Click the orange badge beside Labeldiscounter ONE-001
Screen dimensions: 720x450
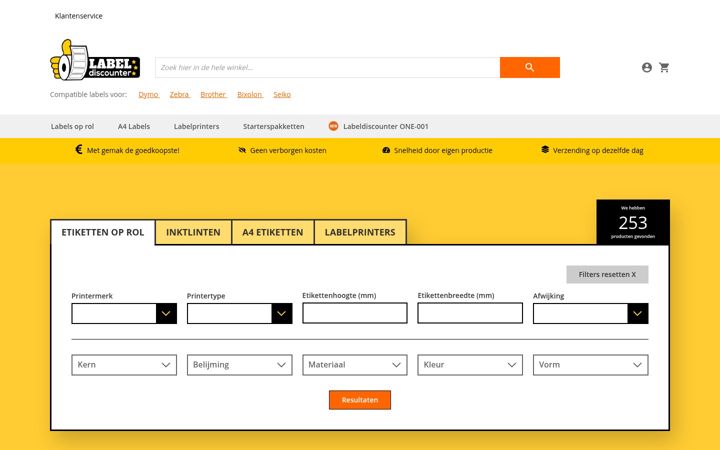[x=333, y=126]
